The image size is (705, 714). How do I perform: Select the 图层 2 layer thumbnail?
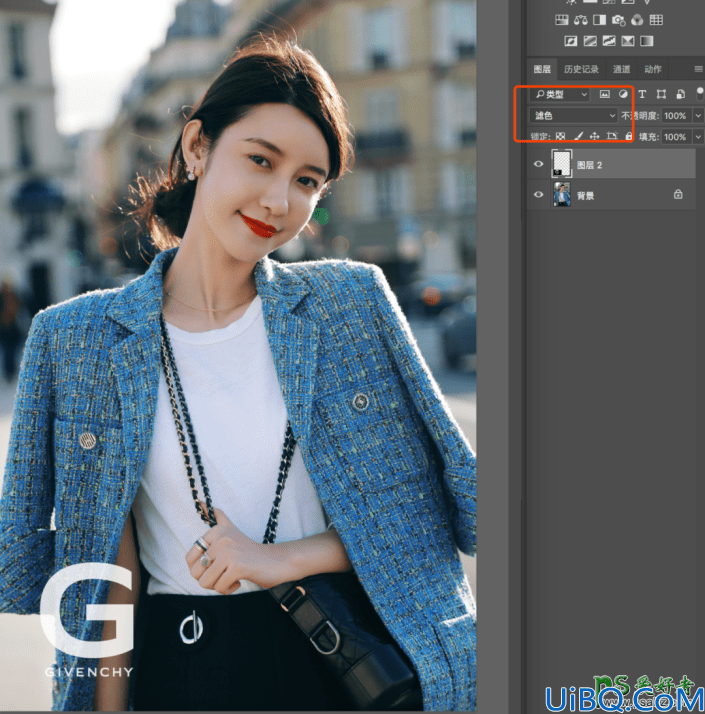click(562, 163)
